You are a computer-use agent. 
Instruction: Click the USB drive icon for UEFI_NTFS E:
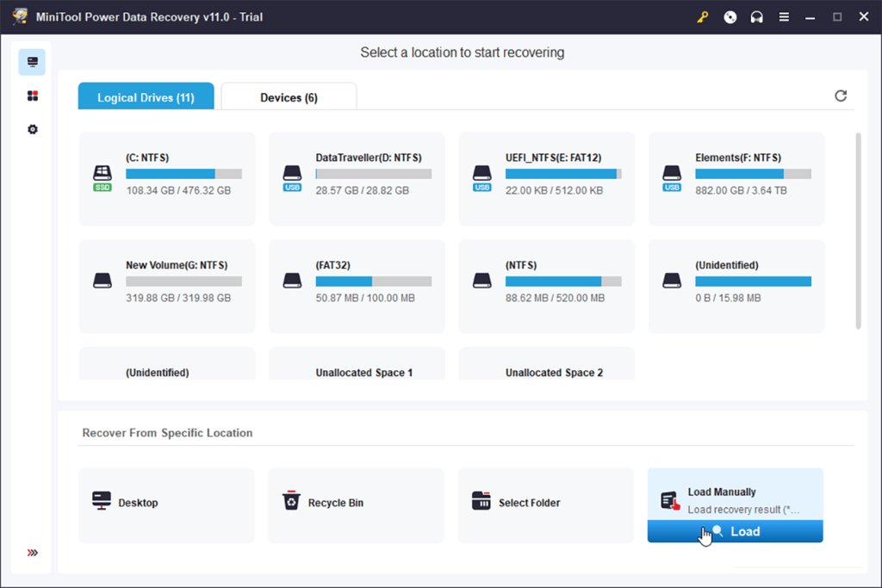coord(482,178)
